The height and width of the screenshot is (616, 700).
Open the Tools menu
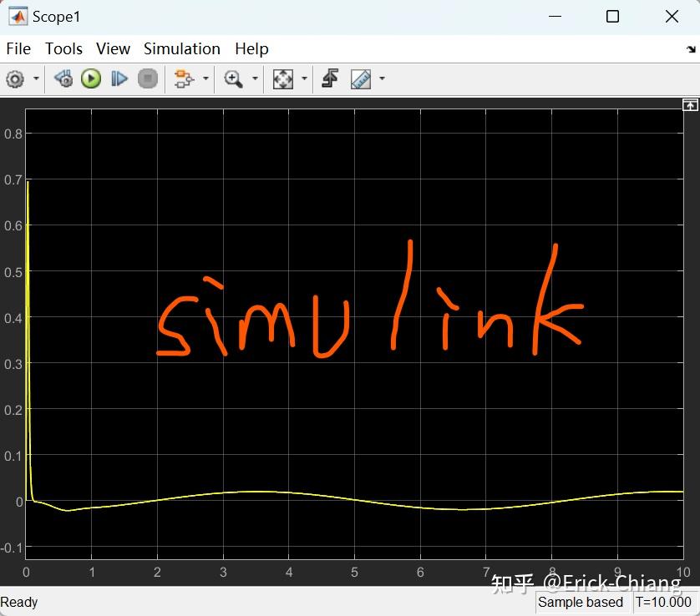pyautogui.click(x=63, y=48)
